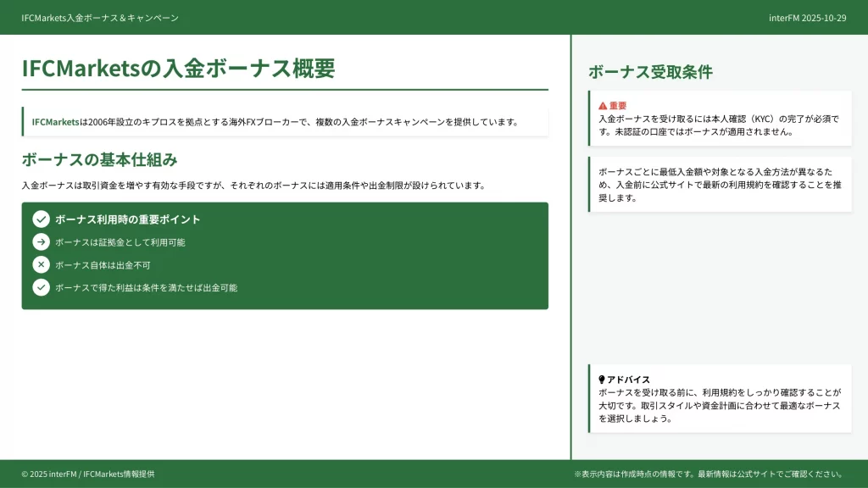Click the header title IFCMarkets入金ボーナス＆キャンペーン
The image size is (868, 488).
tap(100, 18)
